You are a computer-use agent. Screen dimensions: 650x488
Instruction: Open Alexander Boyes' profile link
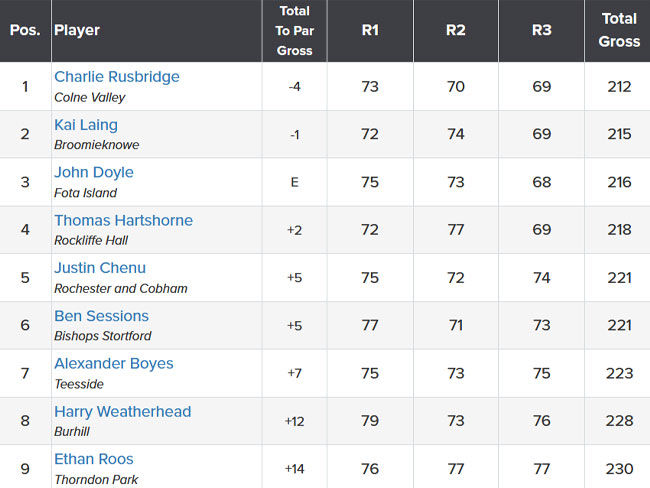tap(113, 364)
